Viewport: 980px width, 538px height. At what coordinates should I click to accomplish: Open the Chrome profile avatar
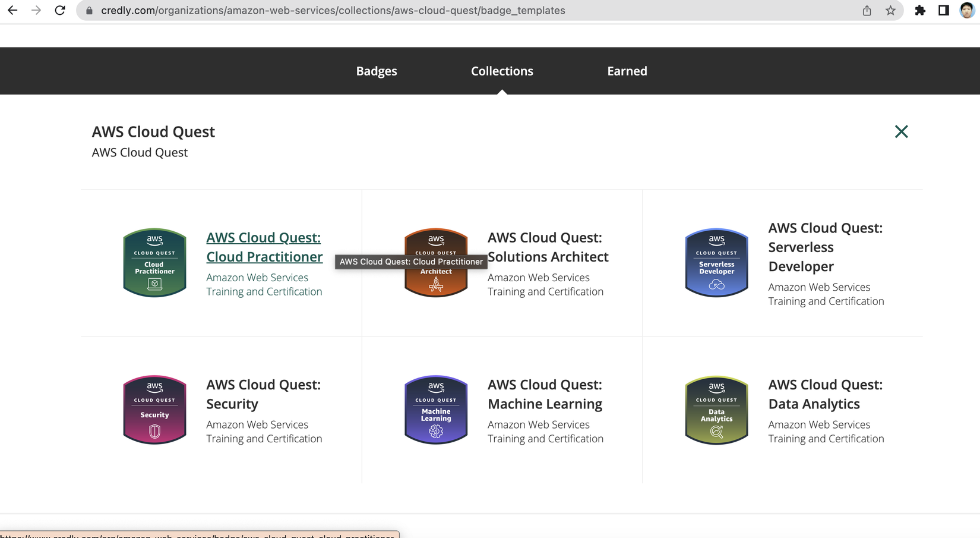click(x=967, y=10)
